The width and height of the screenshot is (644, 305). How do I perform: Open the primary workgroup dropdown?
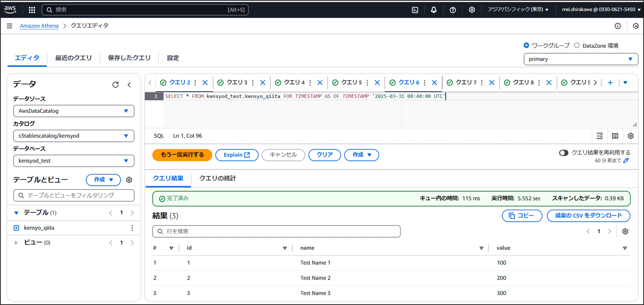(x=581, y=59)
